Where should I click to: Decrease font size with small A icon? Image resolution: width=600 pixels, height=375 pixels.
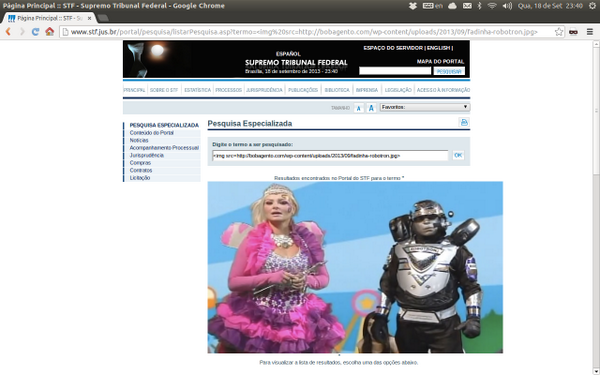[x=359, y=108]
